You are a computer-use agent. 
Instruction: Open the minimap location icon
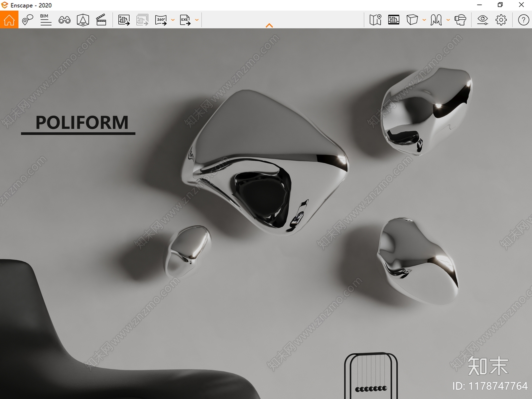pyautogui.click(x=375, y=20)
